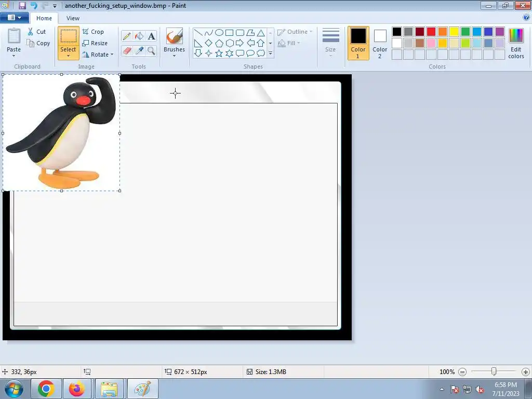Pick the purple color swatch

(x=500, y=32)
